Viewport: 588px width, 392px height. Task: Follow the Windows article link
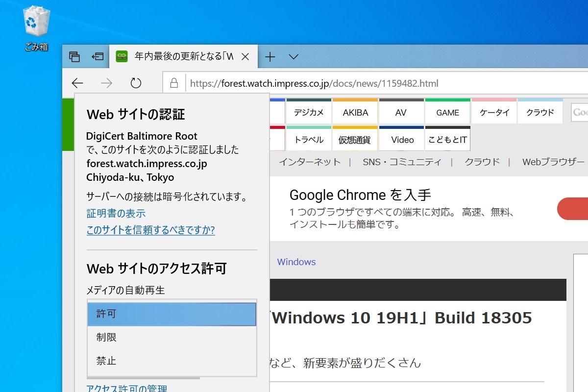click(296, 262)
